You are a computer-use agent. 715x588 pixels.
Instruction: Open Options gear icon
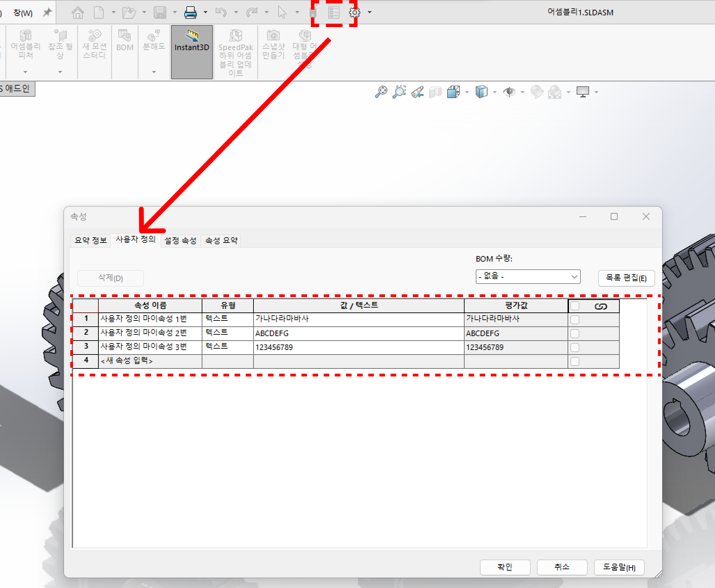point(354,13)
